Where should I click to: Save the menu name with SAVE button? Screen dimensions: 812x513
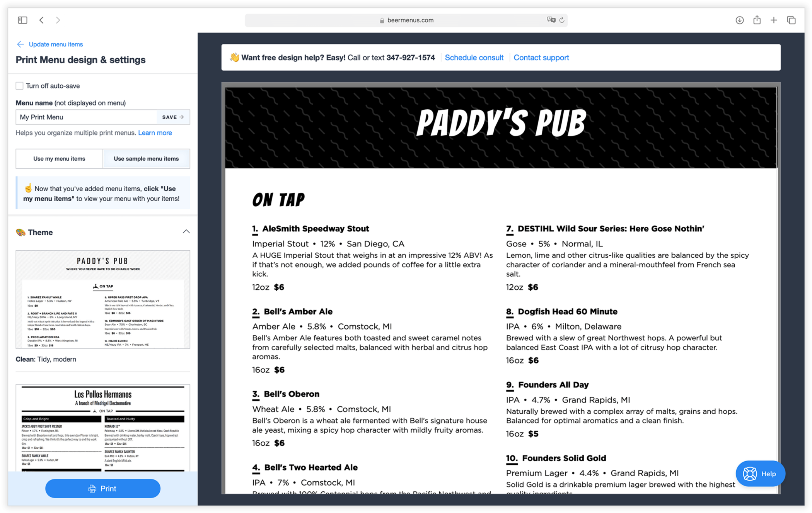click(x=173, y=117)
